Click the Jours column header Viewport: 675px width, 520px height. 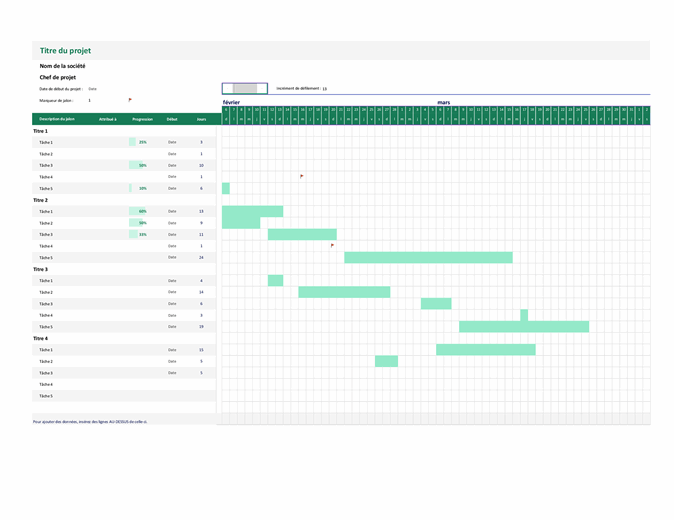point(201,119)
